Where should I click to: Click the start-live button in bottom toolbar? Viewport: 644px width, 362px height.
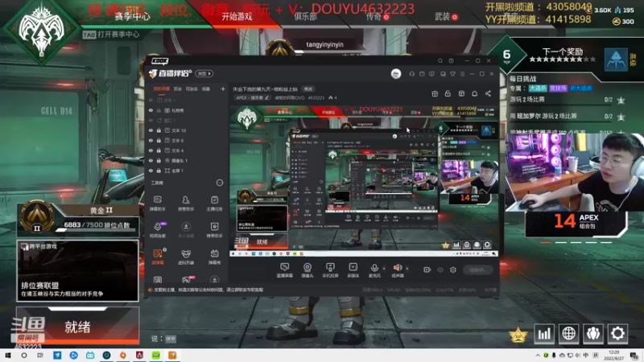coord(477,269)
